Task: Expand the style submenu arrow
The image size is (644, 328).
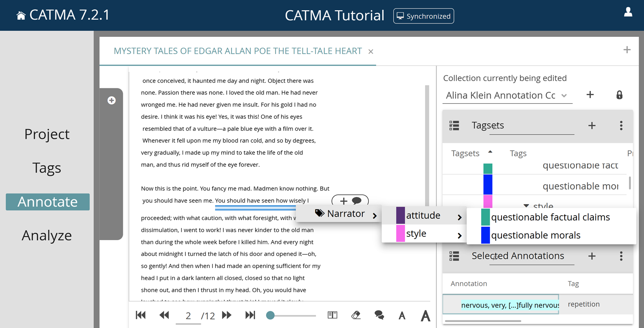Action: point(459,235)
